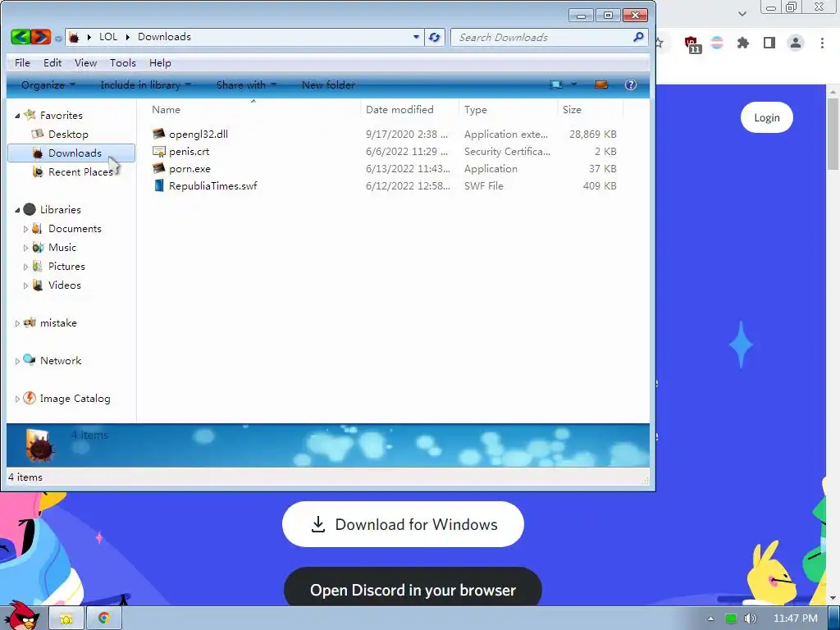
Task: Open the File menu
Action: pyautogui.click(x=22, y=62)
